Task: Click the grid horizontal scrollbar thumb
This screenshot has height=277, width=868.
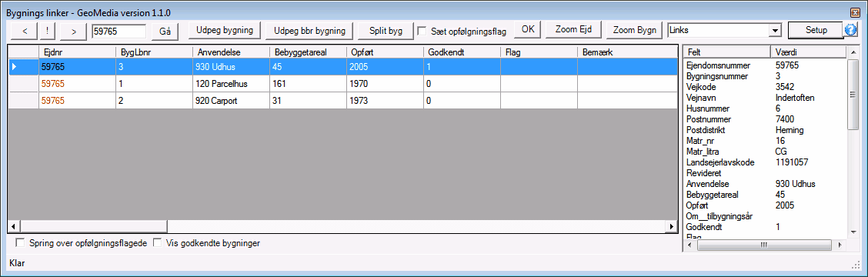Action: coord(94,226)
